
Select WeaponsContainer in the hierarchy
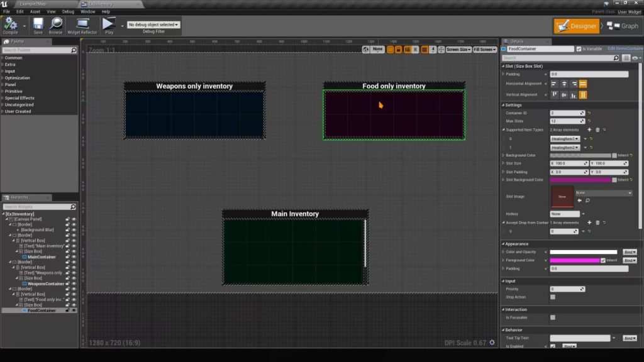(x=46, y=283)
